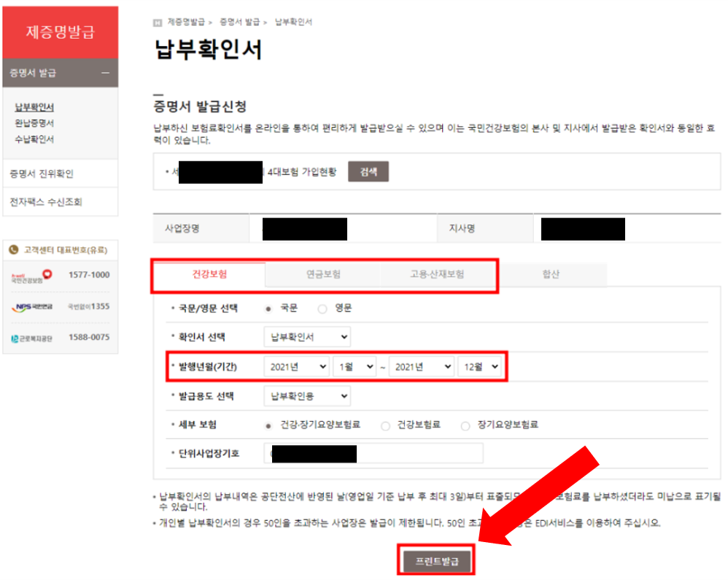Open the 확인서 선택 dropdown
This screenshot has width=728, height=580.
306,336
